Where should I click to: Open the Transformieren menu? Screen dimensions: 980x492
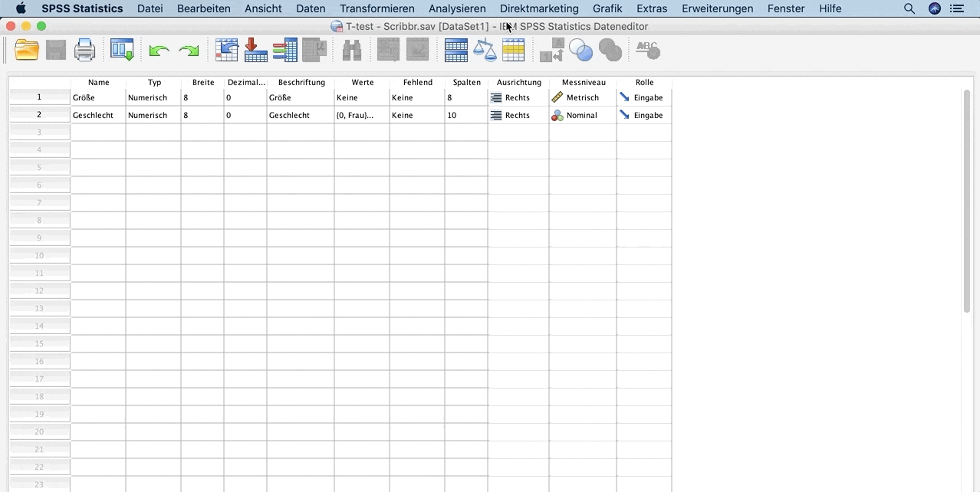(x=377, y=8)
